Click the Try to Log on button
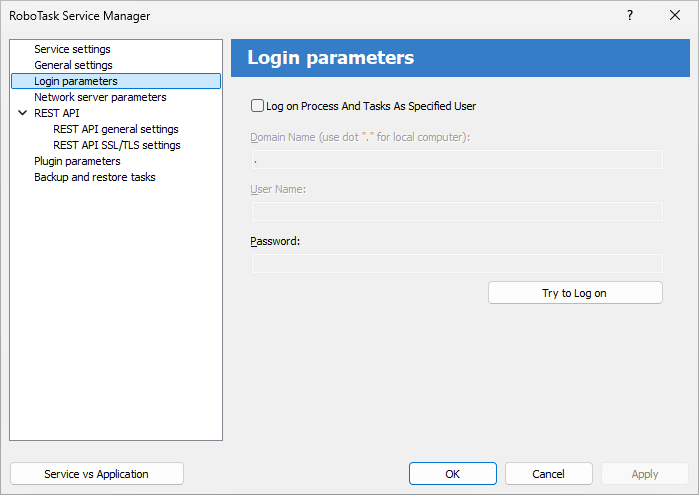The width and height of the screenshot is (699, 495). click(x=575, y=293)
